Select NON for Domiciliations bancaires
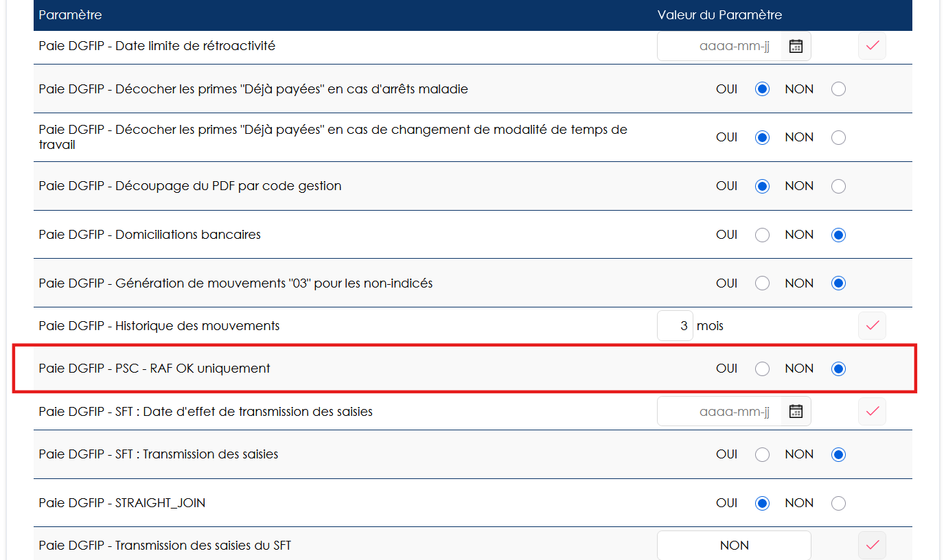This screenshot has height=560, width=946. pos(838,235)
